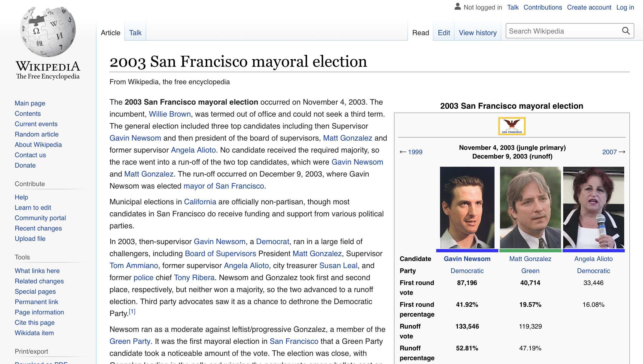The width and height of the screenshot is (643, 364).
Task: Open Learn to edit
Action: [x=33, y=208]
